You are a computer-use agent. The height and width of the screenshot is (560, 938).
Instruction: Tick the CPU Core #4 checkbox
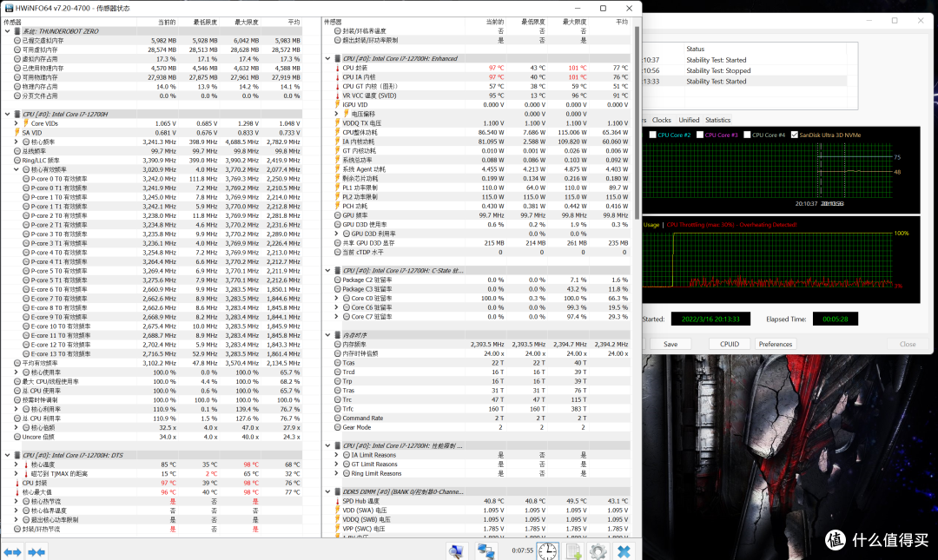(746, 135)
